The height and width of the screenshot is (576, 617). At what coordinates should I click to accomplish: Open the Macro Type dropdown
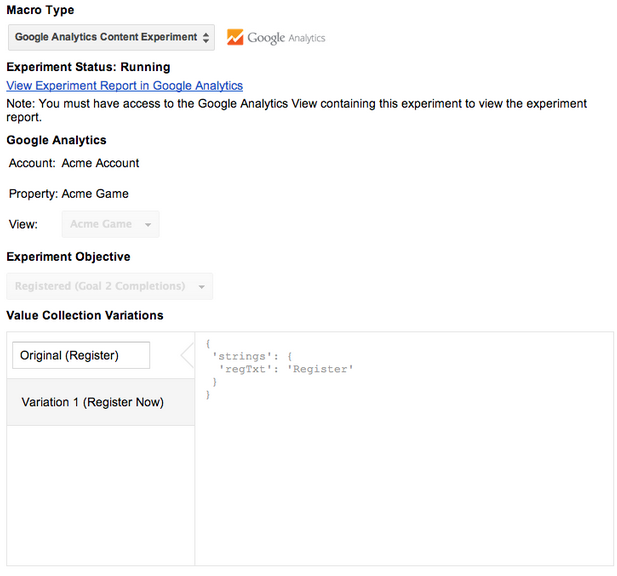point(111,37)
